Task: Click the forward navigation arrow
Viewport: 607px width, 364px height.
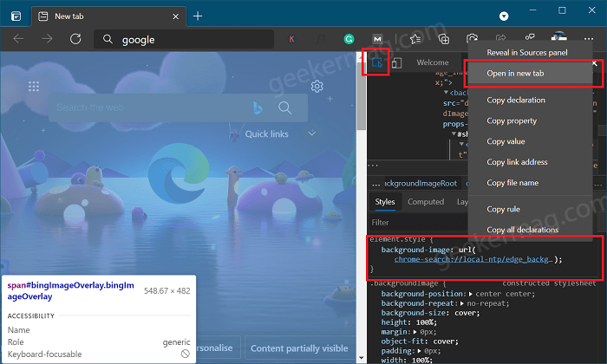Action: pos(47,39)
